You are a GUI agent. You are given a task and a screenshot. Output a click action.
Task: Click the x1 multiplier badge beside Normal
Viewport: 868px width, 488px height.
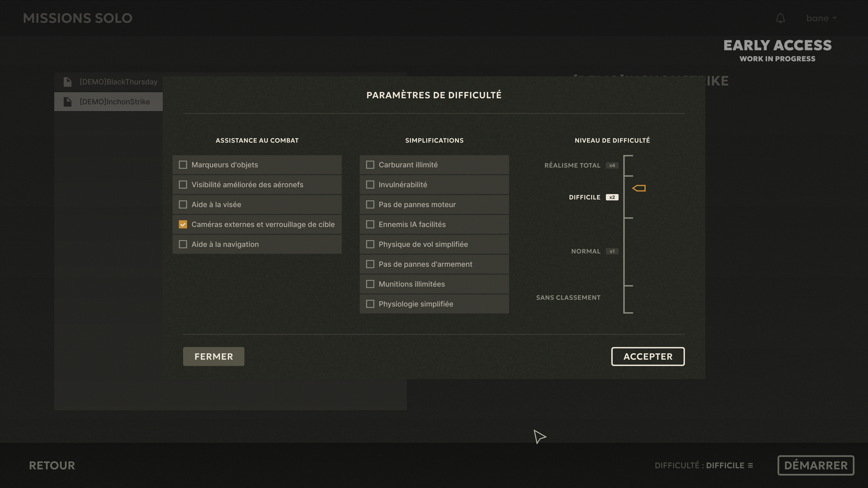612,251
